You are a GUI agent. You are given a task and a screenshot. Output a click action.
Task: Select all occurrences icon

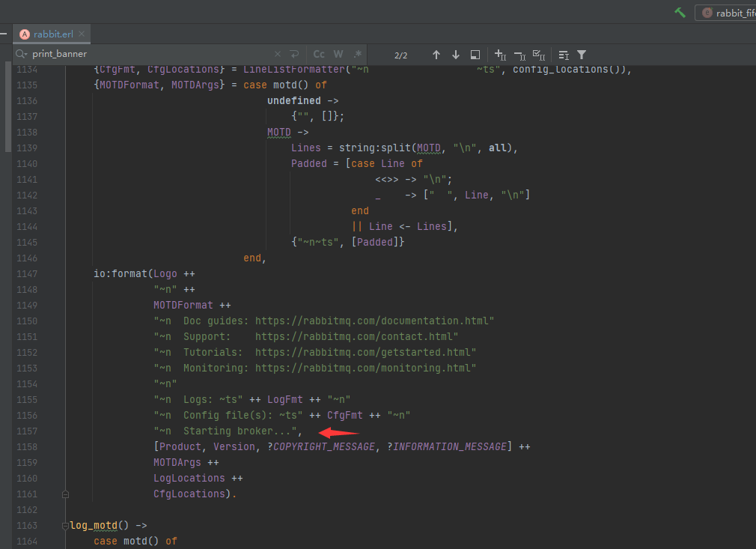click(x=538, y=55)
